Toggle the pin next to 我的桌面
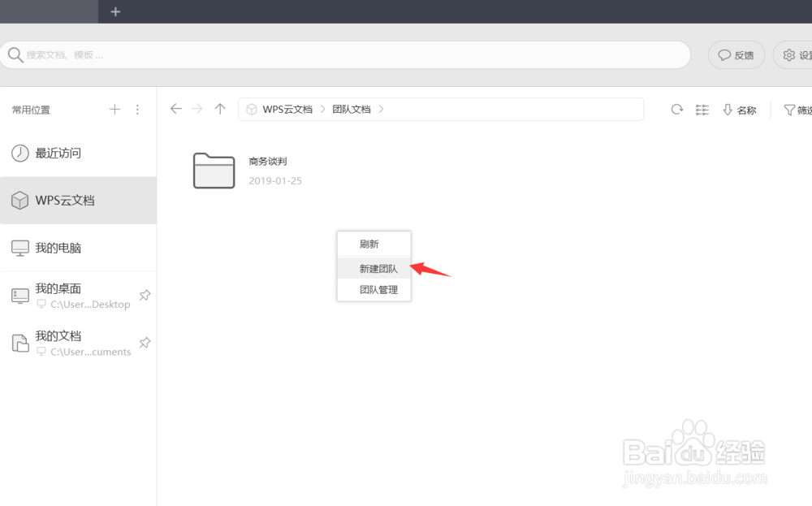 145,296
